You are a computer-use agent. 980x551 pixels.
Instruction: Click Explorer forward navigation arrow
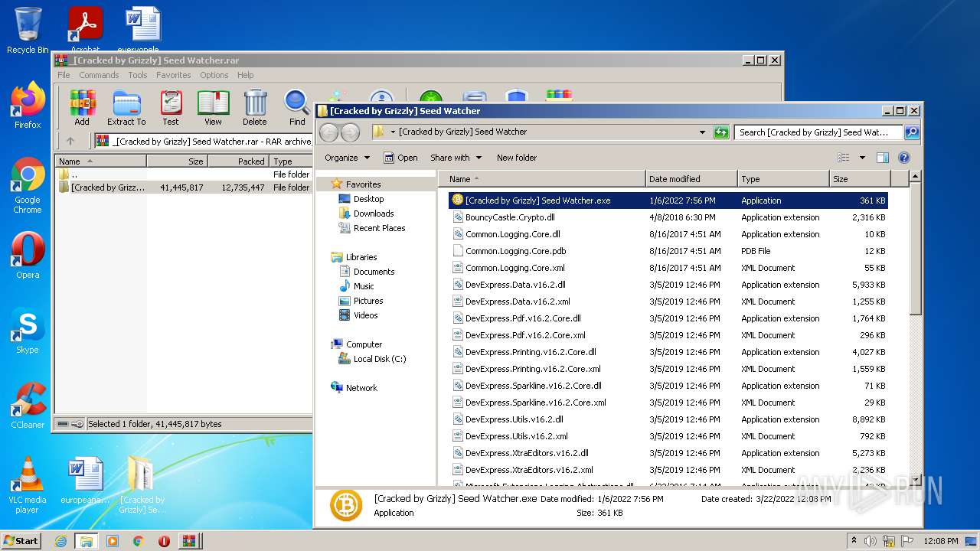coord(350,132)
